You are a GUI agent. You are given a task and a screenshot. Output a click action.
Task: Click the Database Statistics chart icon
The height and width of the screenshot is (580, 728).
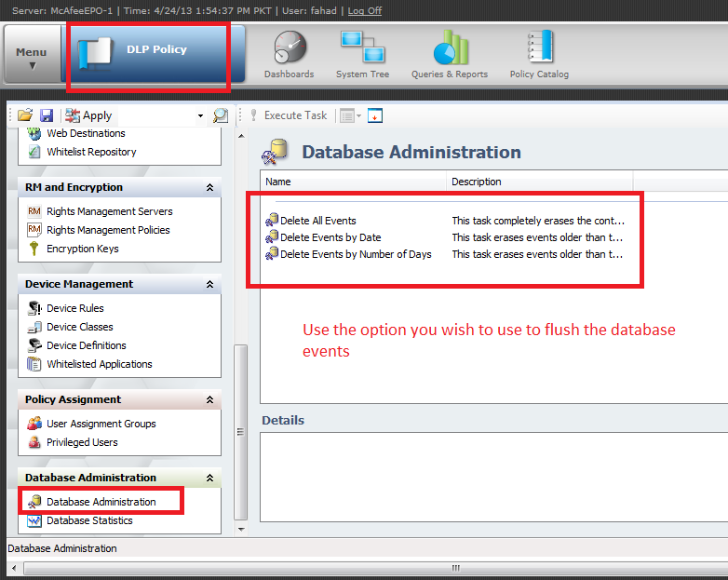click(x=34, y=520)
